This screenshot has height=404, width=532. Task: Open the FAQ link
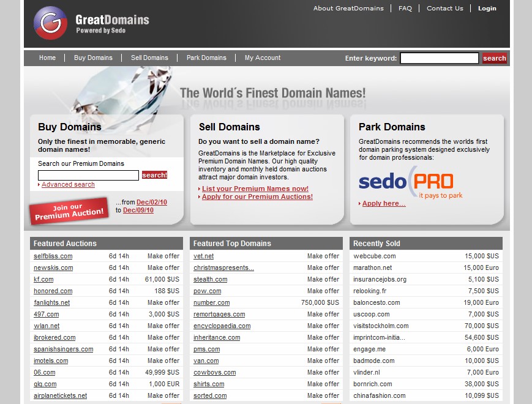click(405, 8)
